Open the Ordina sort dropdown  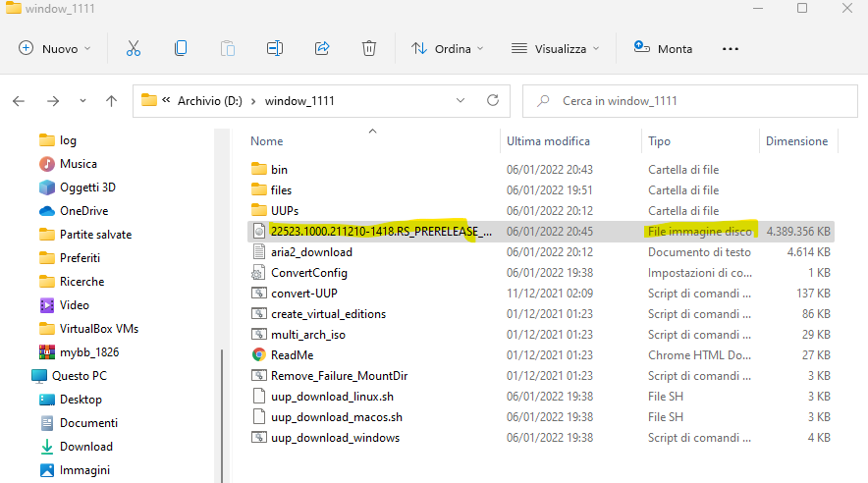pyautogui.click(x=448, y=48)
